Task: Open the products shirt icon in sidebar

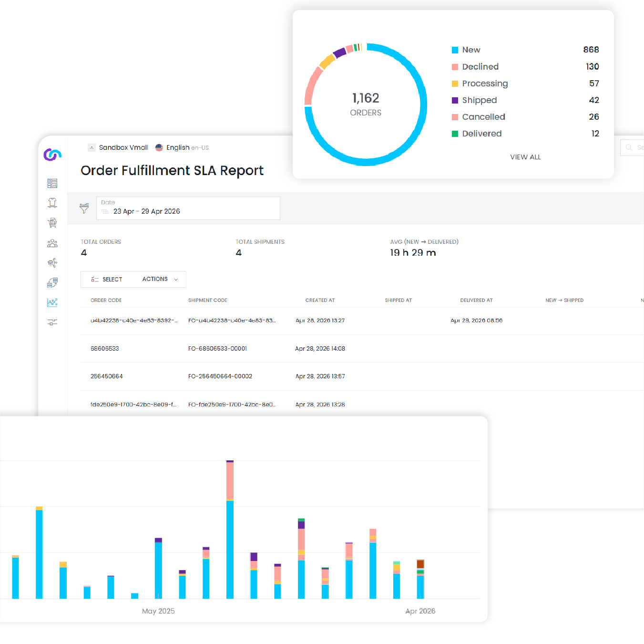Action: (x=52, y=203)
